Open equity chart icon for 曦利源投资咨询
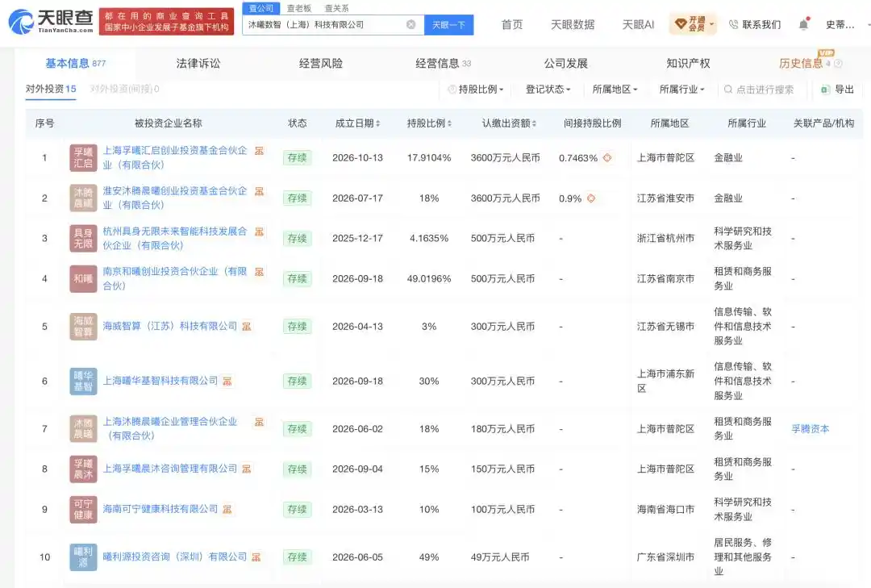 click(x=256, y=557)
